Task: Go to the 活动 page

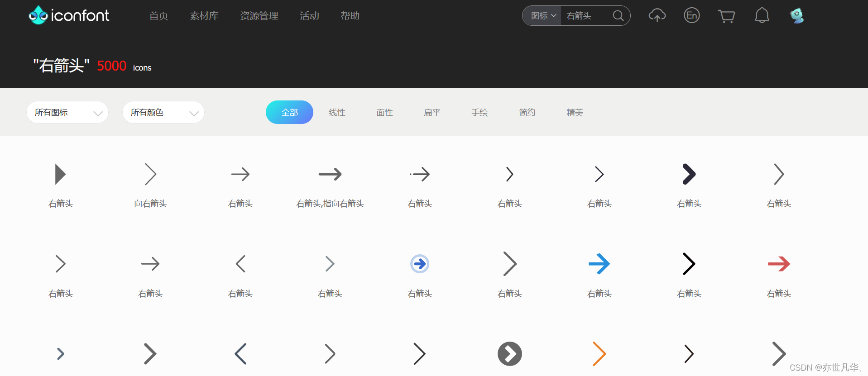Action: pos(309,16)
